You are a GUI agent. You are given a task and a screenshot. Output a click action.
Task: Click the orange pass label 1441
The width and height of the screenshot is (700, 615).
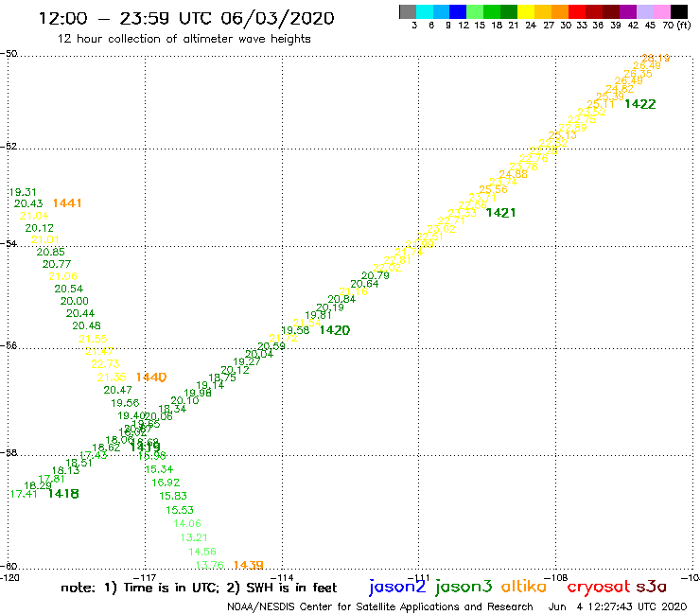67,203
